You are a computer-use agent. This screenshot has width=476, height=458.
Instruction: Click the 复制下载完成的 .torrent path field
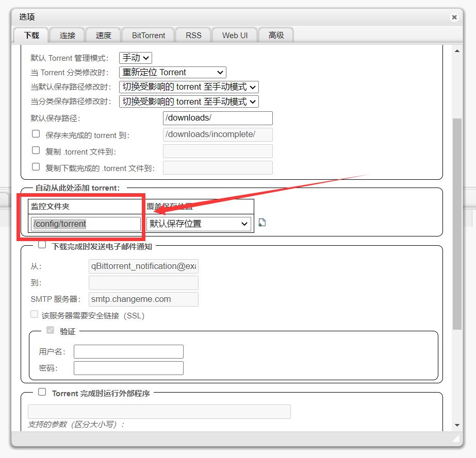[218, 168]
